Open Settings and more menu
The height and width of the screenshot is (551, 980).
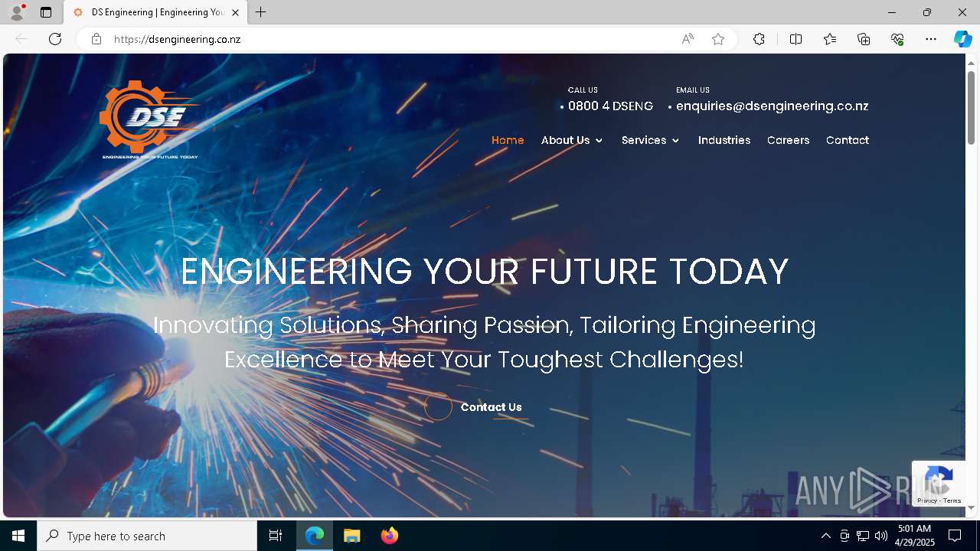coord(931,39)
